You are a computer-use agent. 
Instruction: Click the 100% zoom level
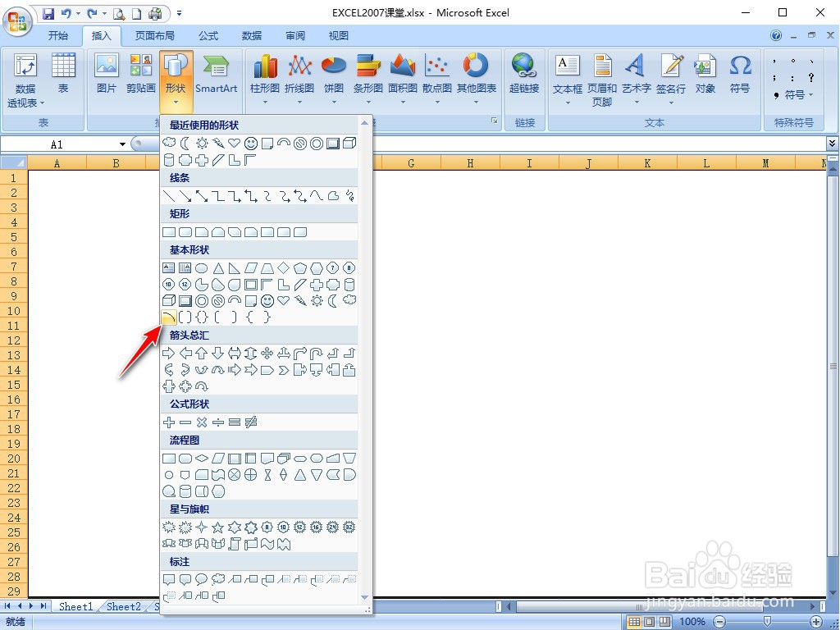point(692,622)
